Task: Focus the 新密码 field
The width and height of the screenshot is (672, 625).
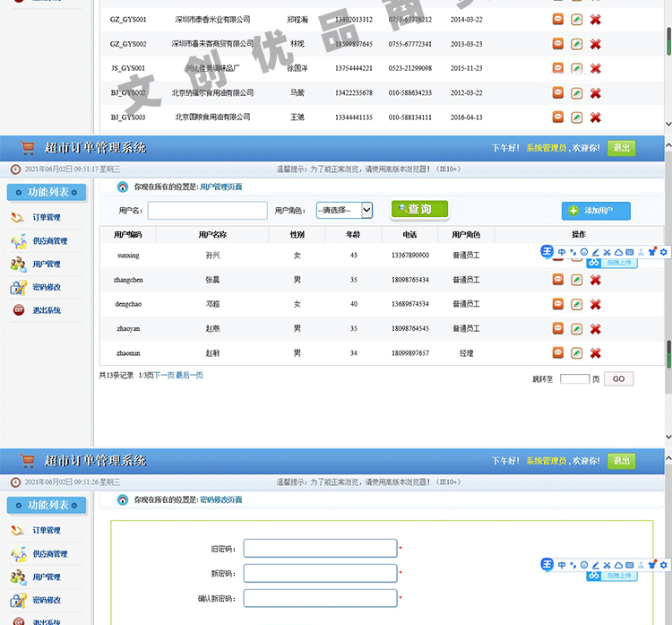Action: [x=320, y=573]
